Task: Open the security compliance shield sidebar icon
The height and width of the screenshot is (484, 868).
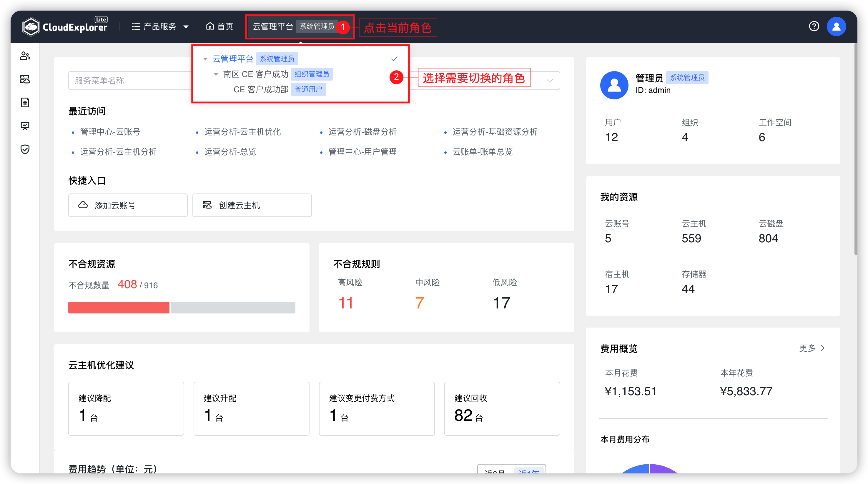Action: point(25,149)
